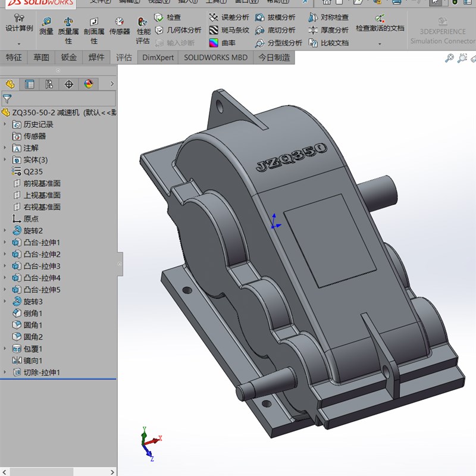Select the 斑马条纹 zebra stripes tool

229,30
